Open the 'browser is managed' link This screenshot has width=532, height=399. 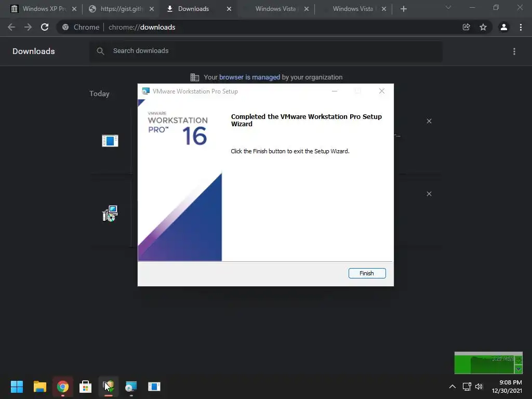(249, 77)
